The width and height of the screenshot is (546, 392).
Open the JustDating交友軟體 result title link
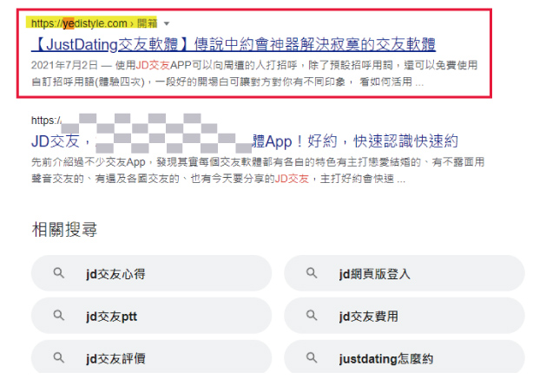[234, 44]
